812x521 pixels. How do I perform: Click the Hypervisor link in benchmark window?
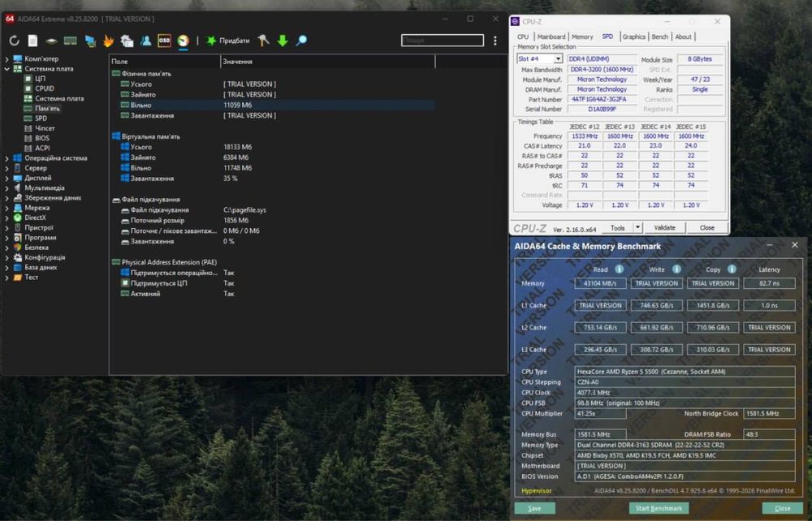537,490
